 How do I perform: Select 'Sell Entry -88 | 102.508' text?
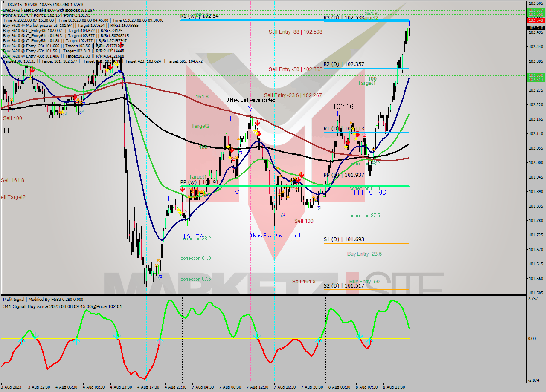coord(295,32)
